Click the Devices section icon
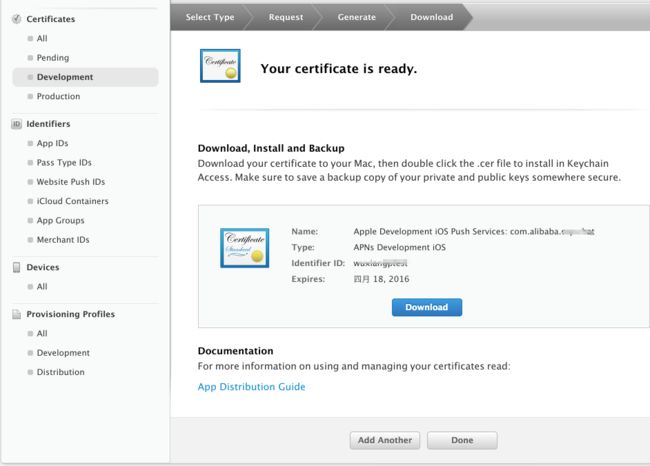The height and width of the screenshot is (466, 650). (17, 267)
